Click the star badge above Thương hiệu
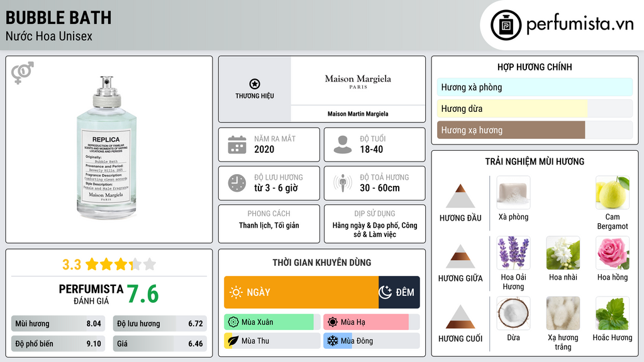 coord(254,84)
